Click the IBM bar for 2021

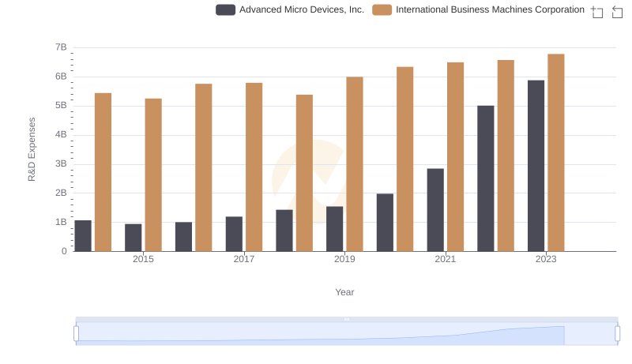point(456,157)
